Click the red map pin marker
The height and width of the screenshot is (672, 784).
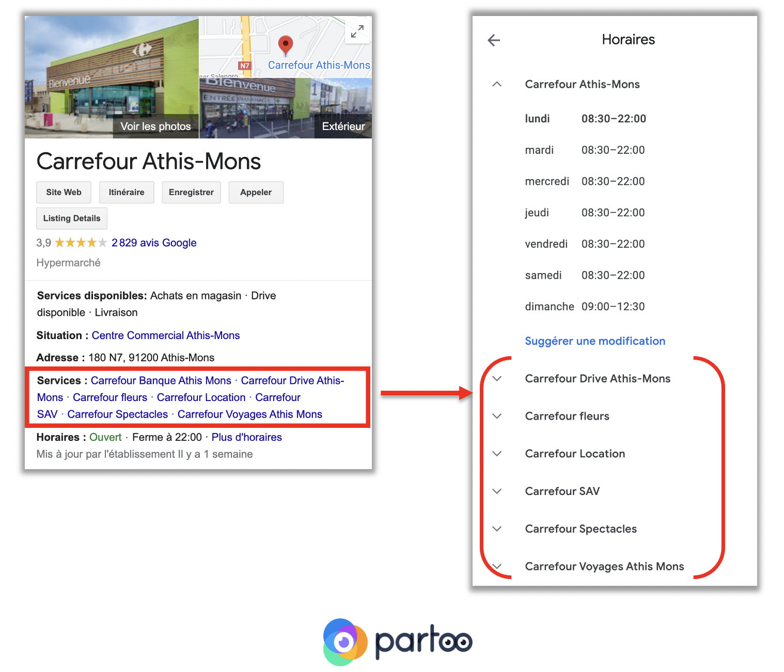[x=285, y=46]
